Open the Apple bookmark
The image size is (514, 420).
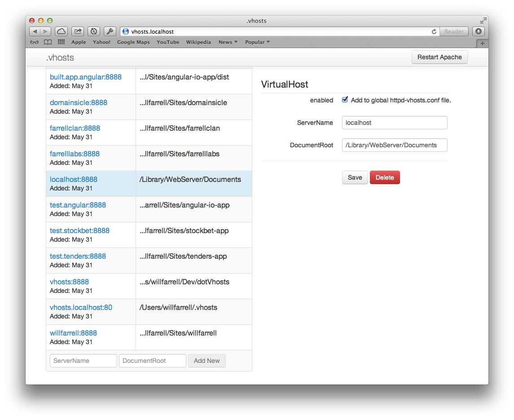[x=79, y=42]
